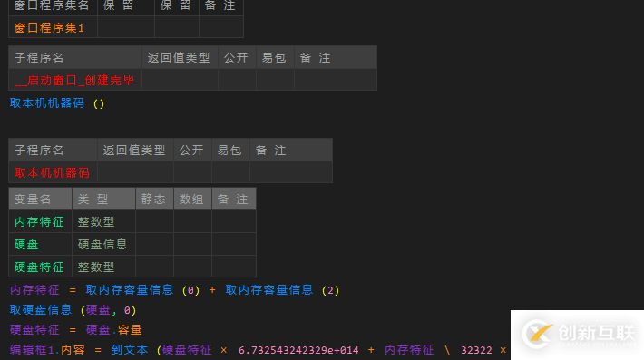This screenshot has width=644, height=360.
Task: Click the 取硬盘信息 function call
Action: (x=41, y=310)
